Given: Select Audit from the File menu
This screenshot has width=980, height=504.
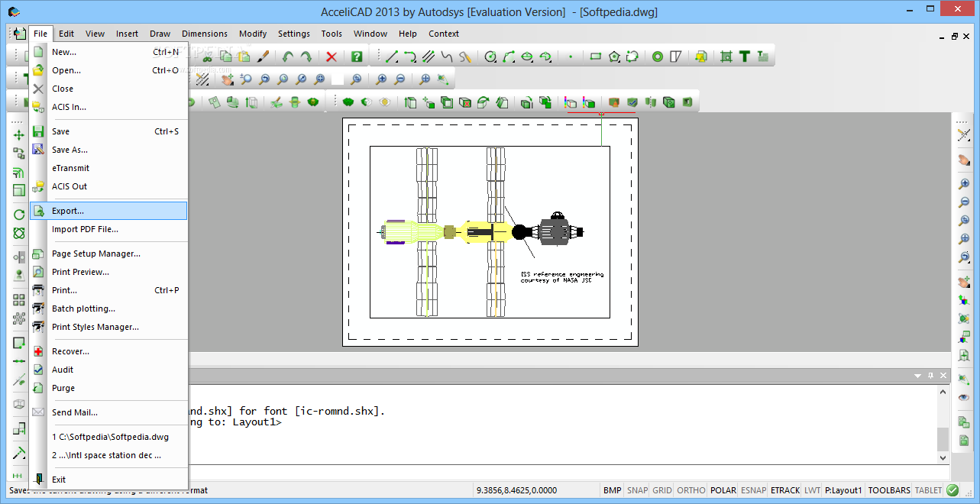Looking at the screenshot, I should click(108, 370).
